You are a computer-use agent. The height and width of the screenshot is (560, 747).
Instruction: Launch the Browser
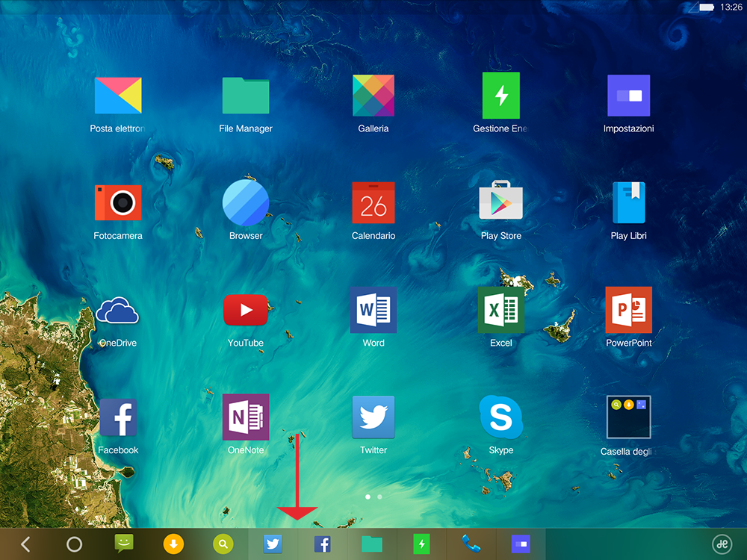pos(246,202)
